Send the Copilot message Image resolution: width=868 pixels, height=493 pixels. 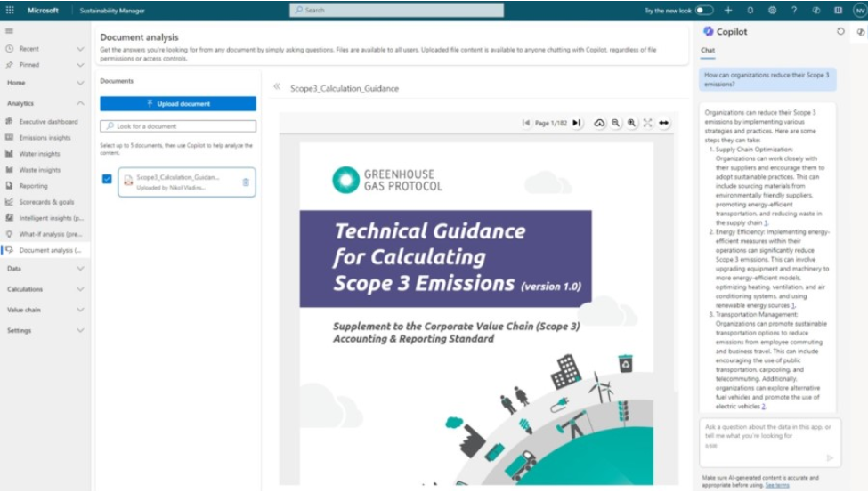tap(830, 457)
